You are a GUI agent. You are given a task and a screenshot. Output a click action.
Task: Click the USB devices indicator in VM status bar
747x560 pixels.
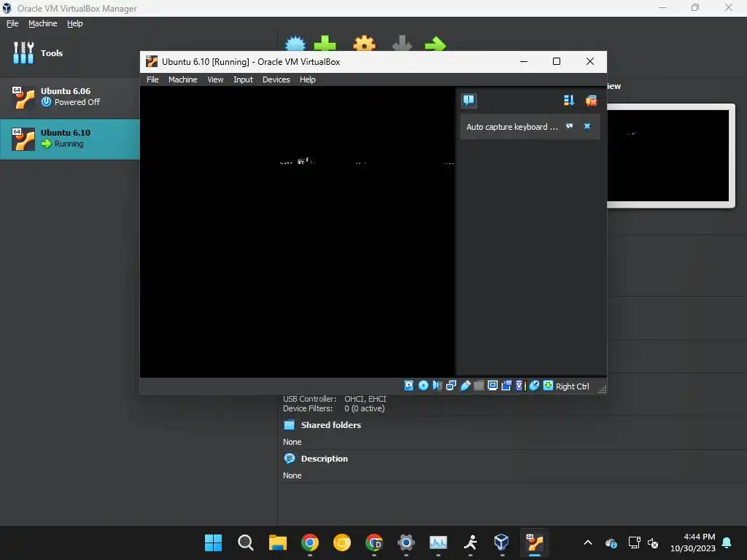pyautogui.click(x=465, y=385)
